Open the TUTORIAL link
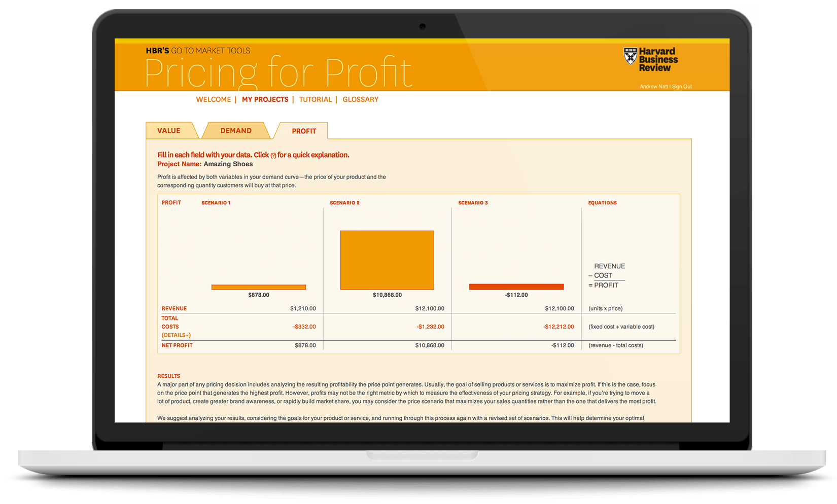 316,99
